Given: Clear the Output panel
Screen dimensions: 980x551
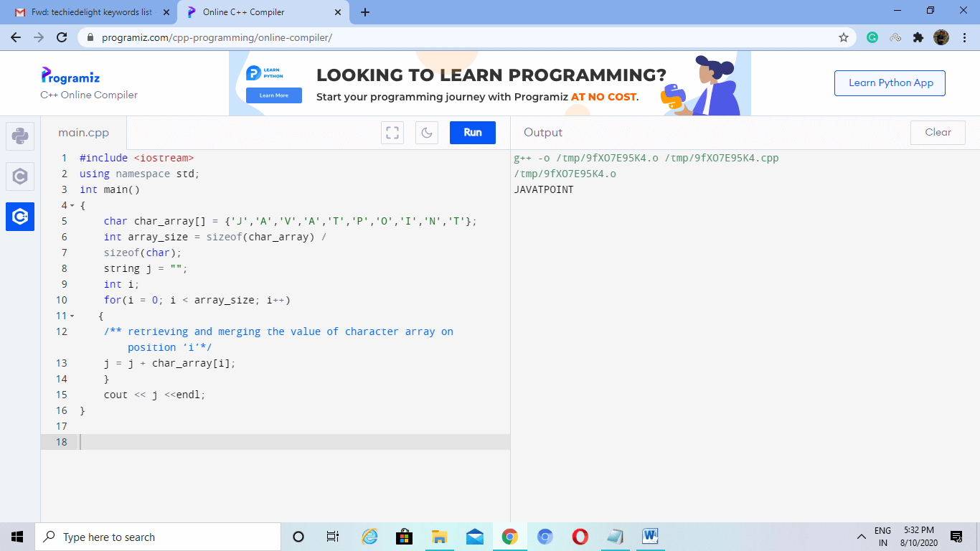Looking at the screenshot, I should click(938, 132).
